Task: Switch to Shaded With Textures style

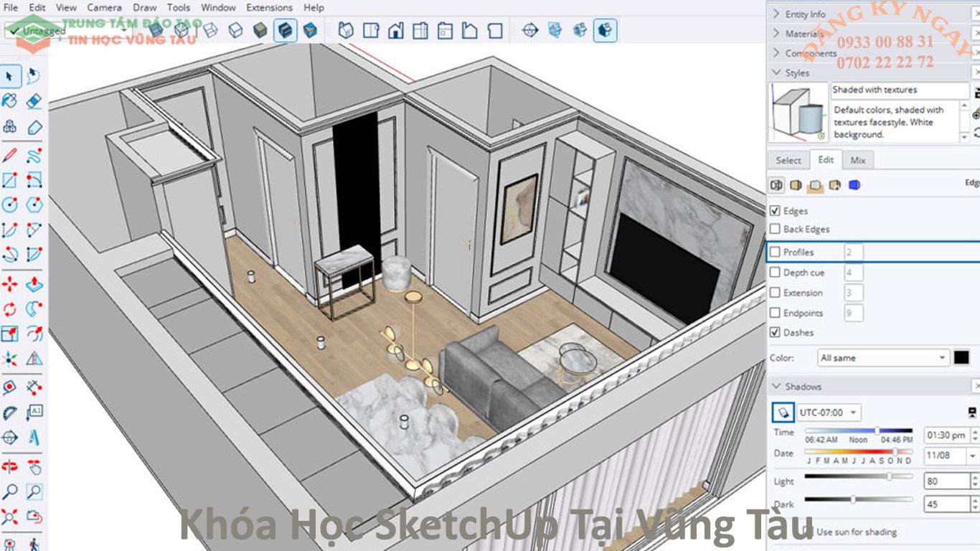Action: (285, 30)
